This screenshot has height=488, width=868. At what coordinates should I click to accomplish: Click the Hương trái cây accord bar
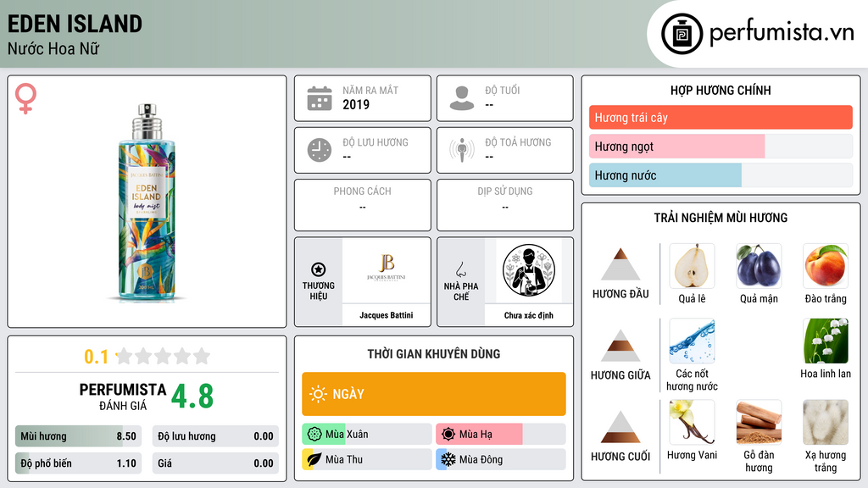coord(721,117)
